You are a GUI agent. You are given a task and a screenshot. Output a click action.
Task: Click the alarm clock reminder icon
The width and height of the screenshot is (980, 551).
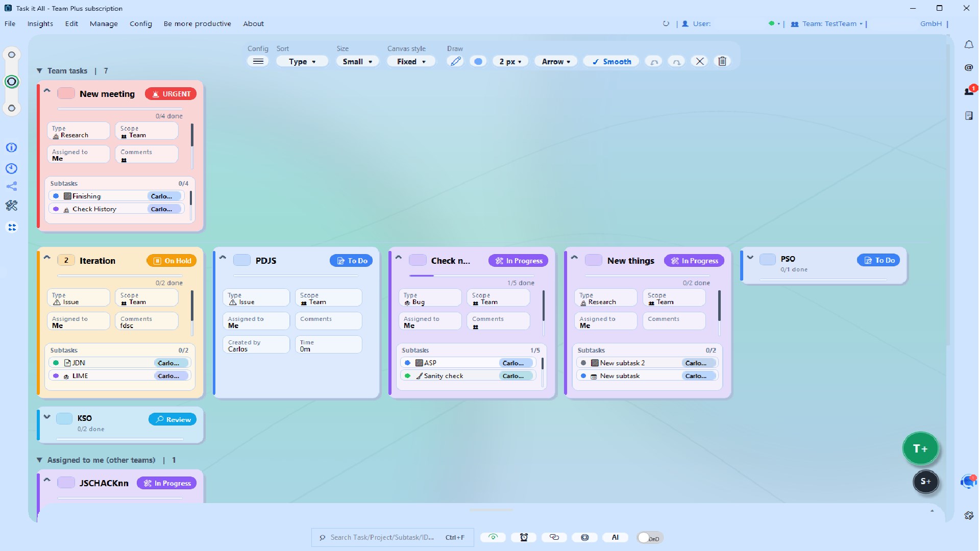click(524, 537)
